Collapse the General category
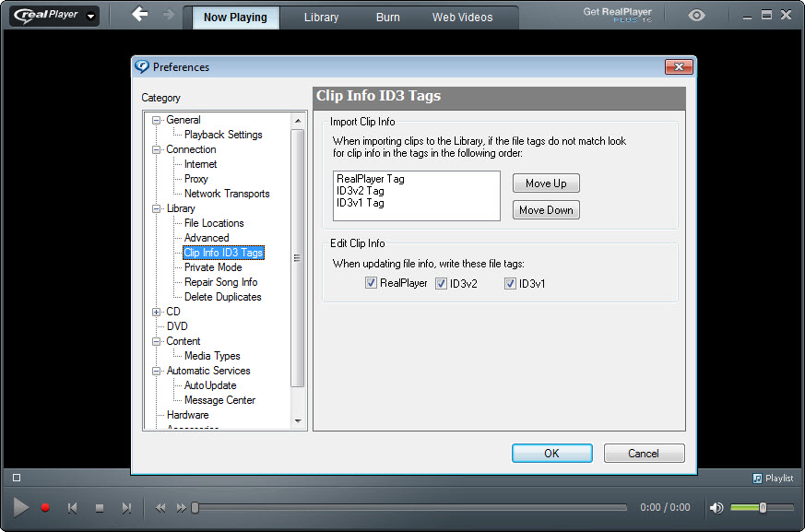 coord(157,121)
